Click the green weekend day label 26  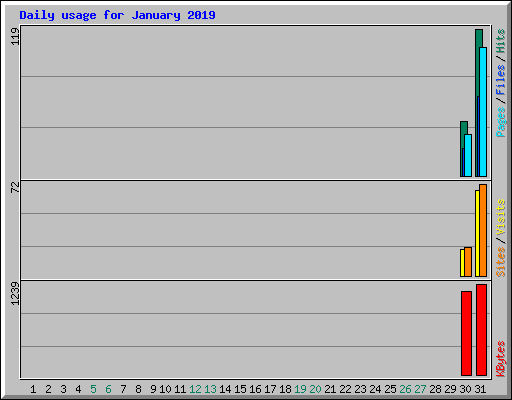(405, 389)
